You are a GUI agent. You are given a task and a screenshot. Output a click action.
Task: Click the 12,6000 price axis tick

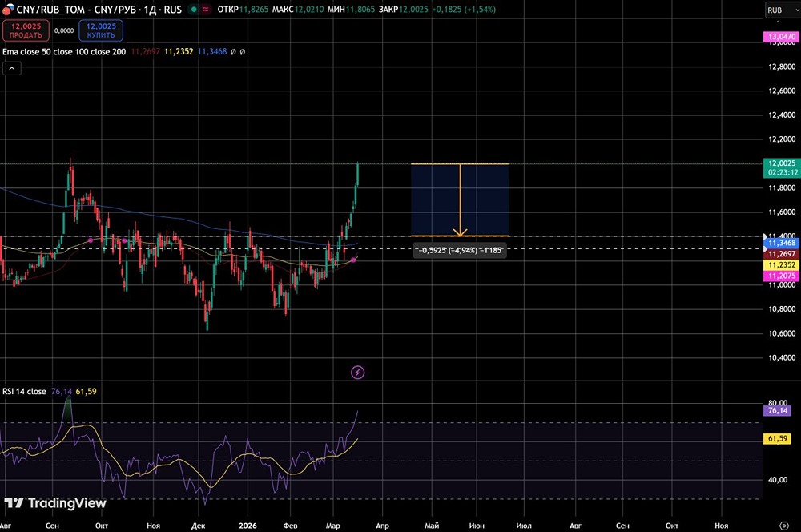pos(782,91)
